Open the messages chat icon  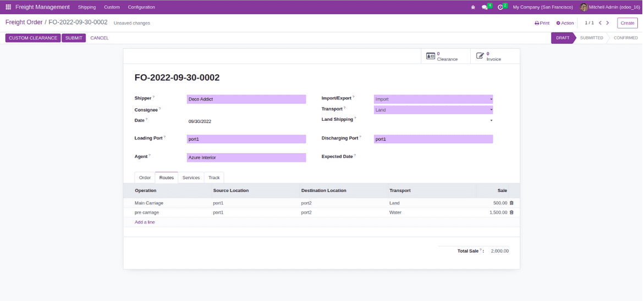tap(485, 7)
